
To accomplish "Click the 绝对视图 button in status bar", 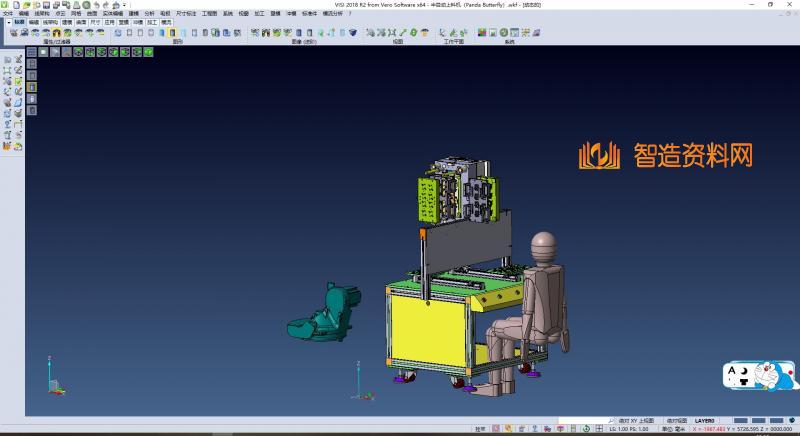I will 678,421.
